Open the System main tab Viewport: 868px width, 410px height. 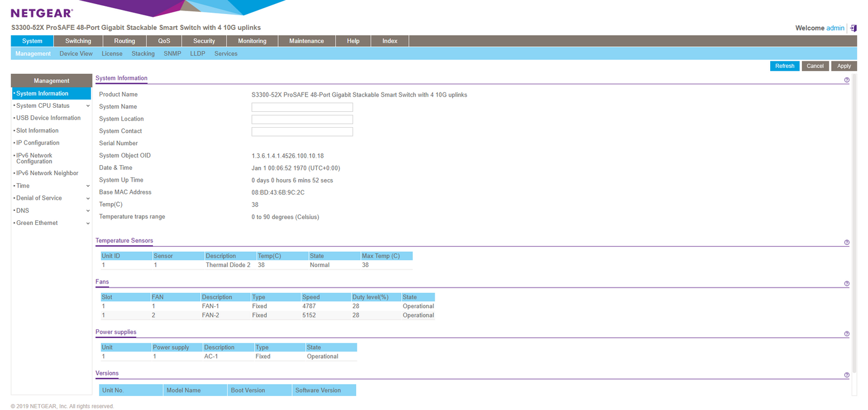coord(32,41)
